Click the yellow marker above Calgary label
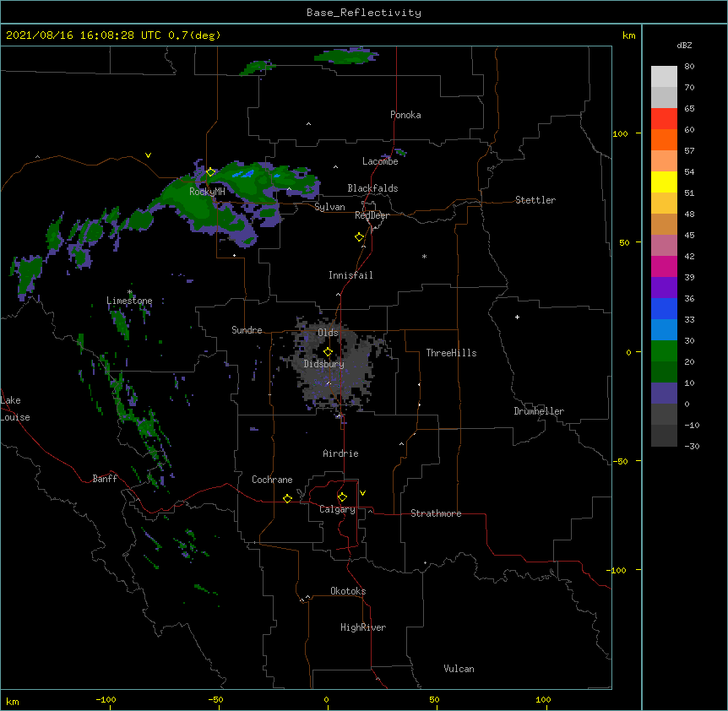 tap(342, 497)
